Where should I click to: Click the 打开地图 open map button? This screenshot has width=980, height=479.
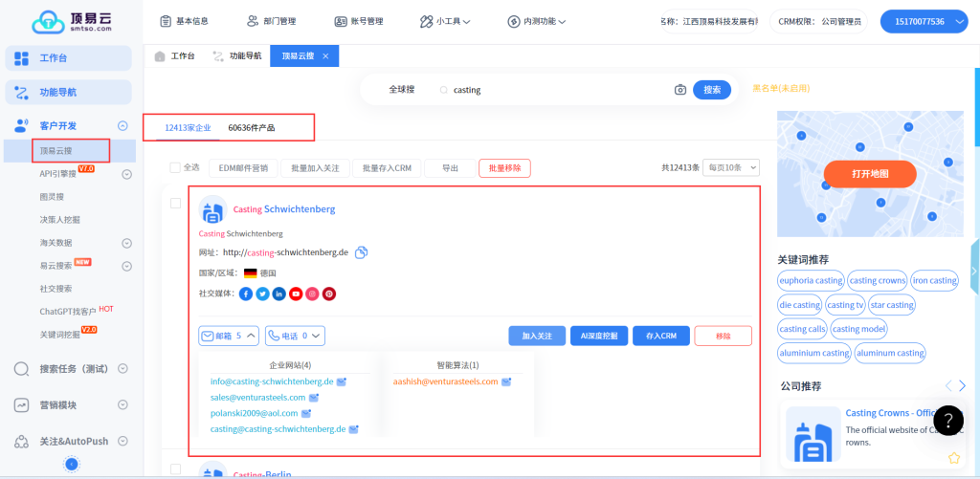870,174
